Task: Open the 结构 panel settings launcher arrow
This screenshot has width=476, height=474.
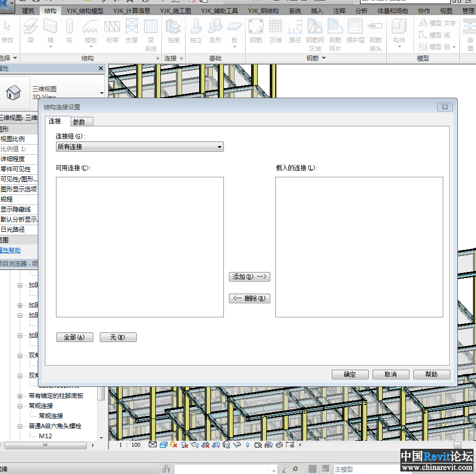Action: click(x=157, y=58)
